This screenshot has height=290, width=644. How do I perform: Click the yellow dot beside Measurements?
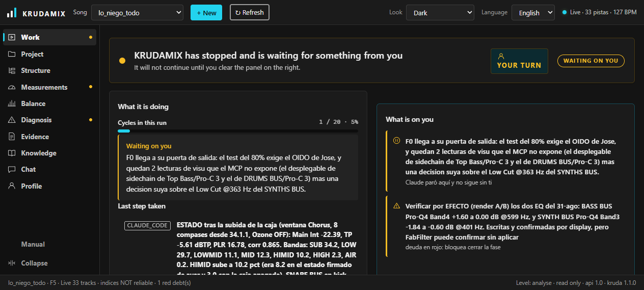(91, 87)
